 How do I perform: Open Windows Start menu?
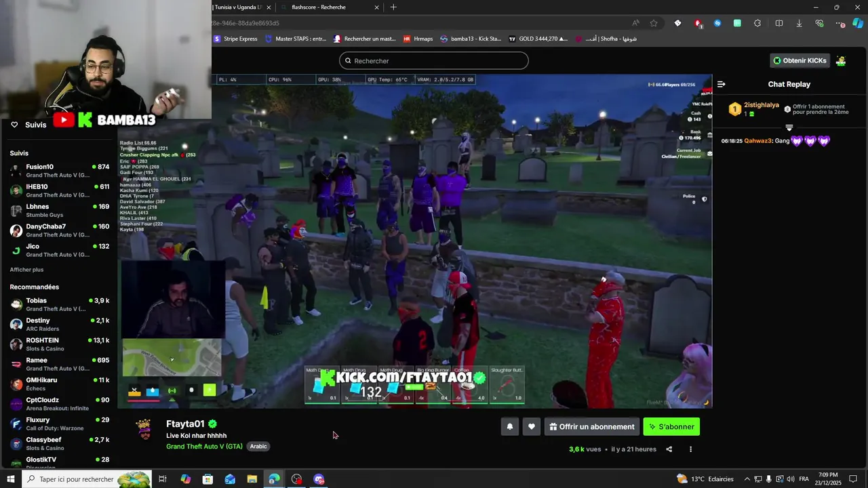10,479
